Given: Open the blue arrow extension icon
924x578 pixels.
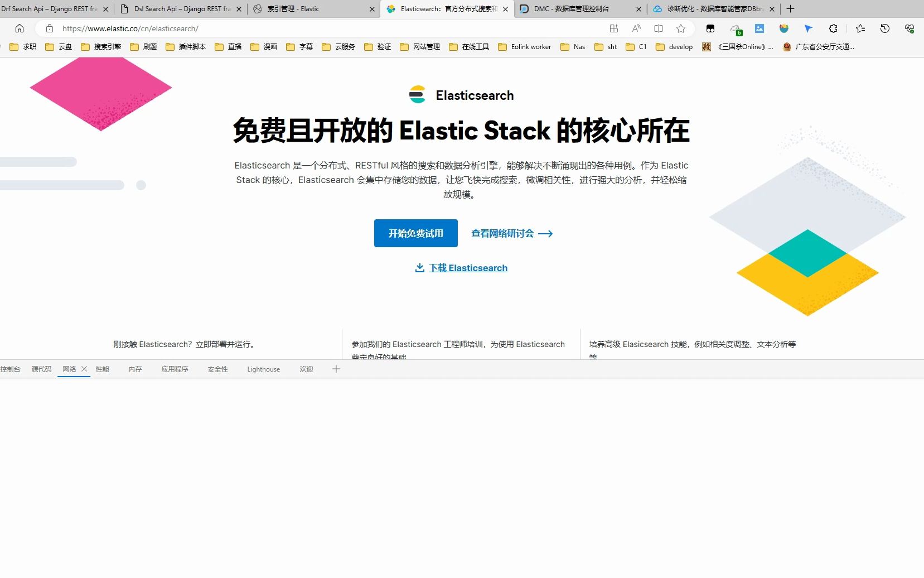Looking at the screenshot, I should point(809,28).
